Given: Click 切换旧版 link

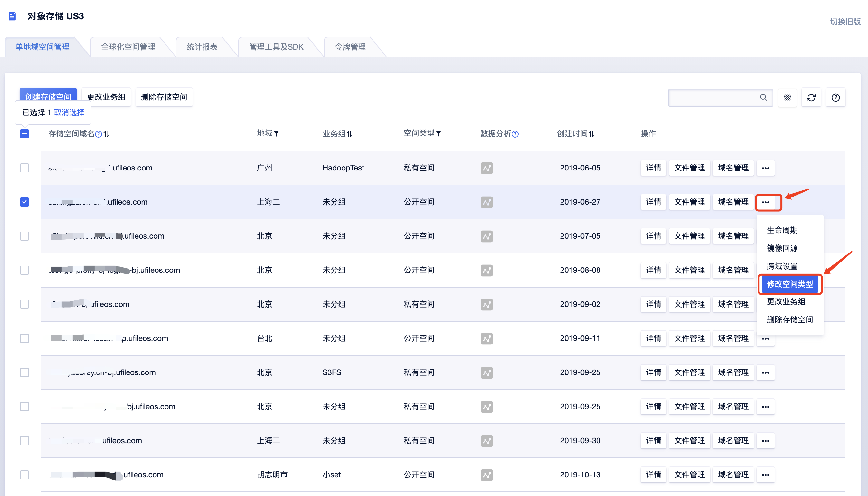Looking at the screenshot, I should [845, 22].
